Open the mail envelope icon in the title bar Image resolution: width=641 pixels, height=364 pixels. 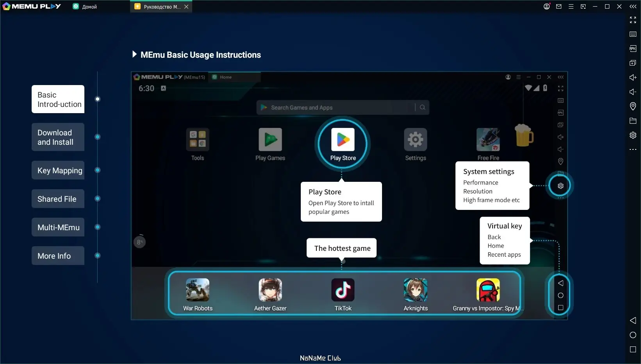pyautogui.click(x=559, y=7)
